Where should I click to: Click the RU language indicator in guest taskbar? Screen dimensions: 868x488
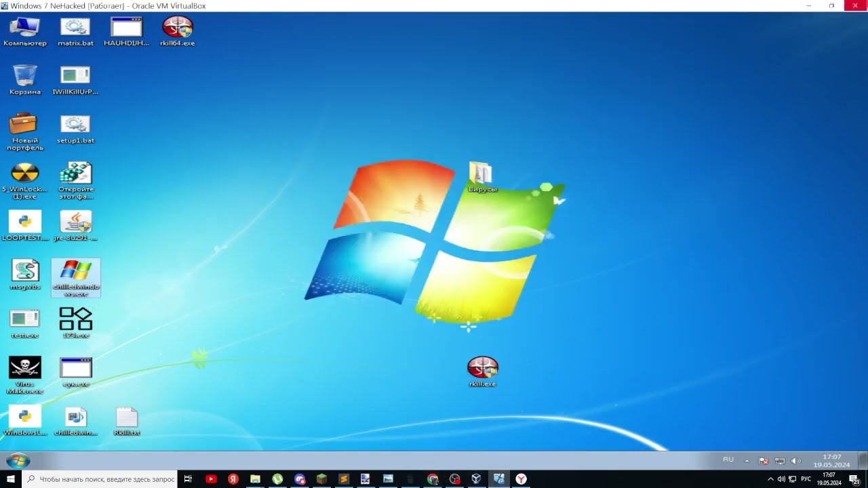[x=728, y=460]
